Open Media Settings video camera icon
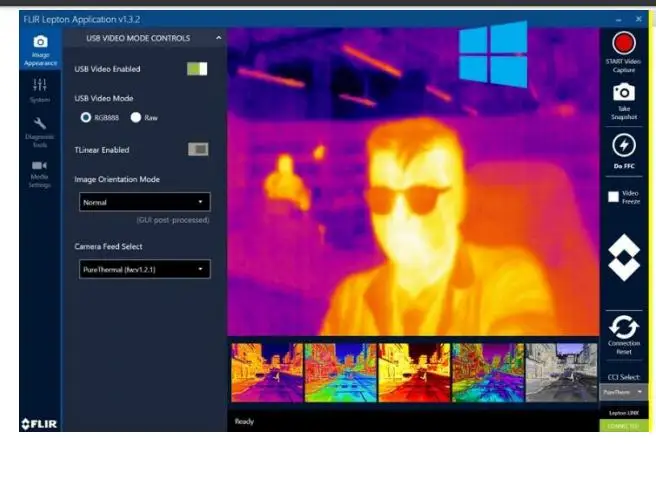The height and width of the screenshot is (482, 656). pos(40,174)
